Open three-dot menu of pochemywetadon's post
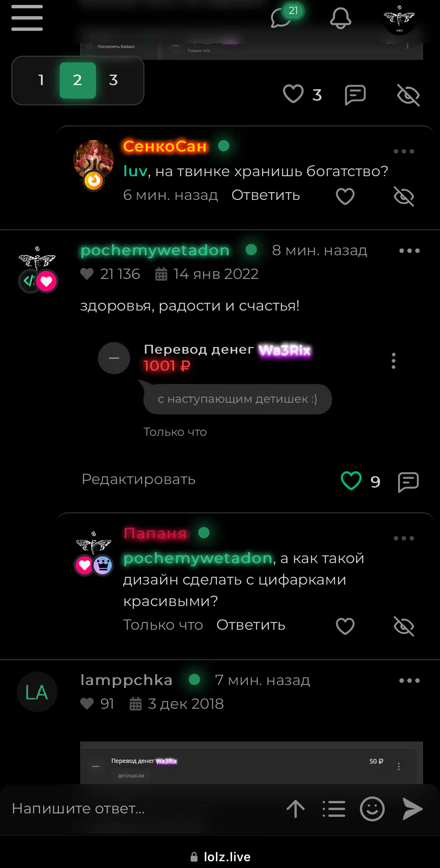The width and height of the screenshot is (440, 868). point(410,251)
